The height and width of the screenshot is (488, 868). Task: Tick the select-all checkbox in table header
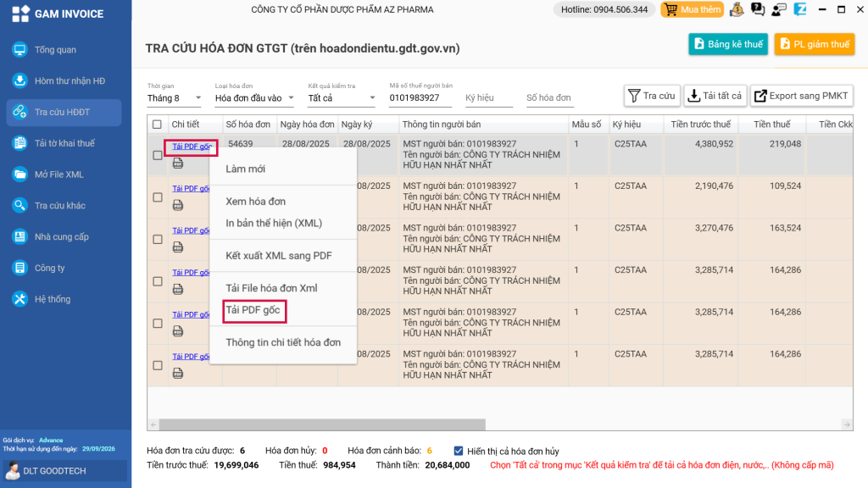(x=157, y=125)
